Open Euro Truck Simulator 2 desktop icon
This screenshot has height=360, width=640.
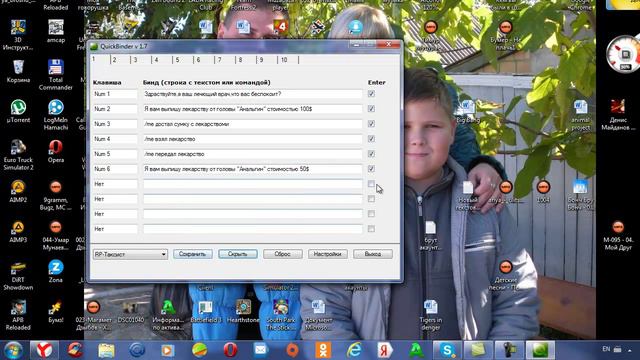[x=18, y=155]
